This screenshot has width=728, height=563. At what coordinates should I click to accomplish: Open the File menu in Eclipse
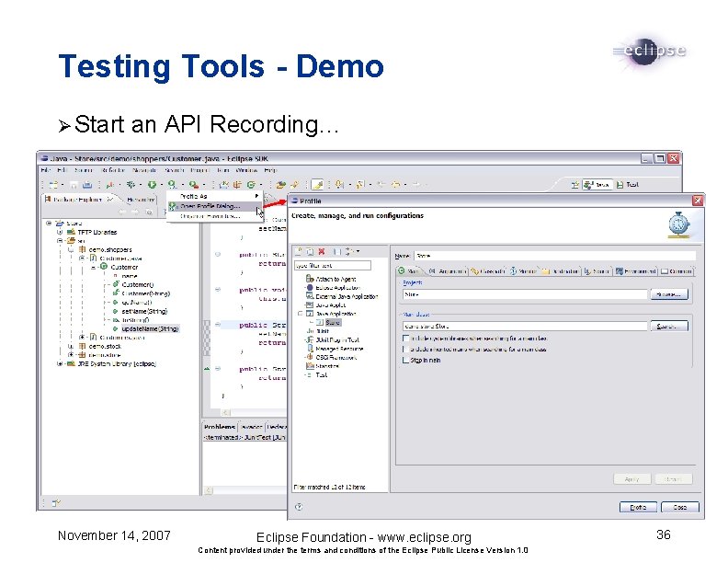click(x=46, y=170)
